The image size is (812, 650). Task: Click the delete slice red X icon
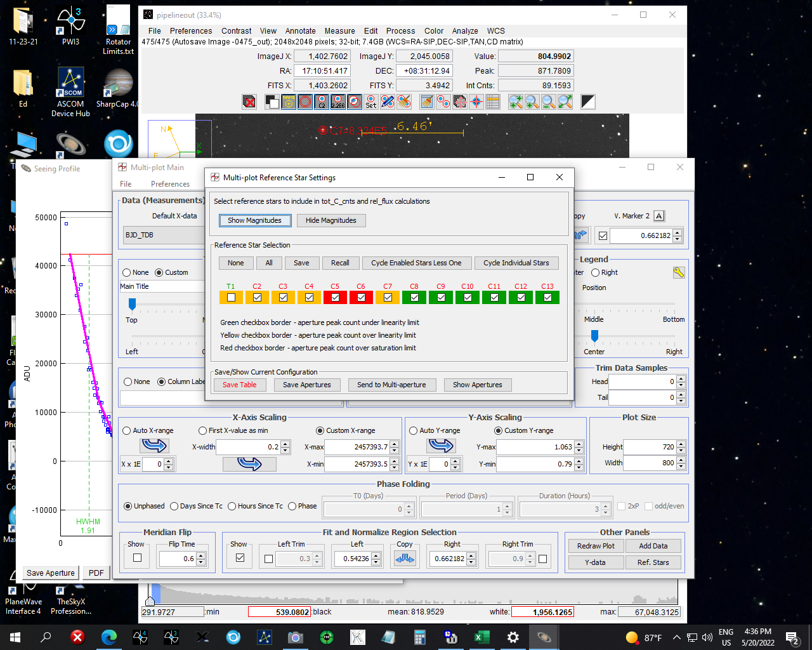pyautogui.click(x=249, y=102)
